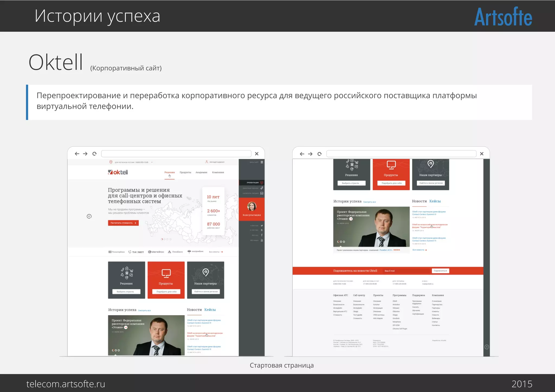Click Выбрать отрасль button in right mockup
The width and height of the screenshot is (555, 392).
click(351, 183)
